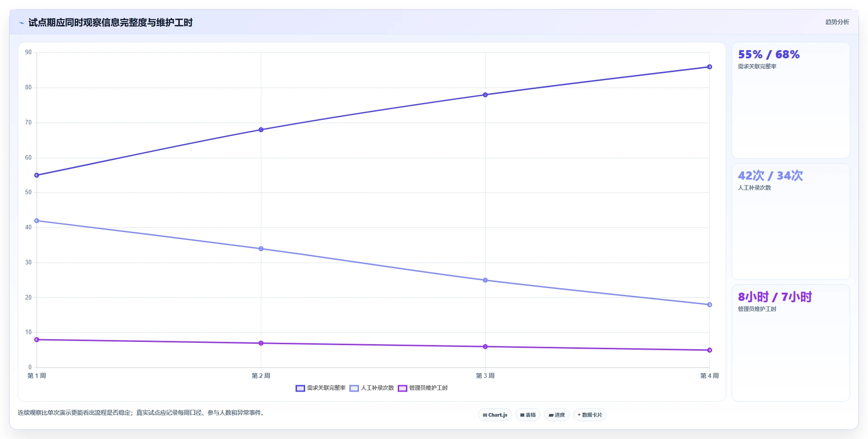Image resolution: width=868 pixels, height=439 pixels.
Task: Click the 管理员维护工时 point at 第 2 周
Action: (261, 343)
